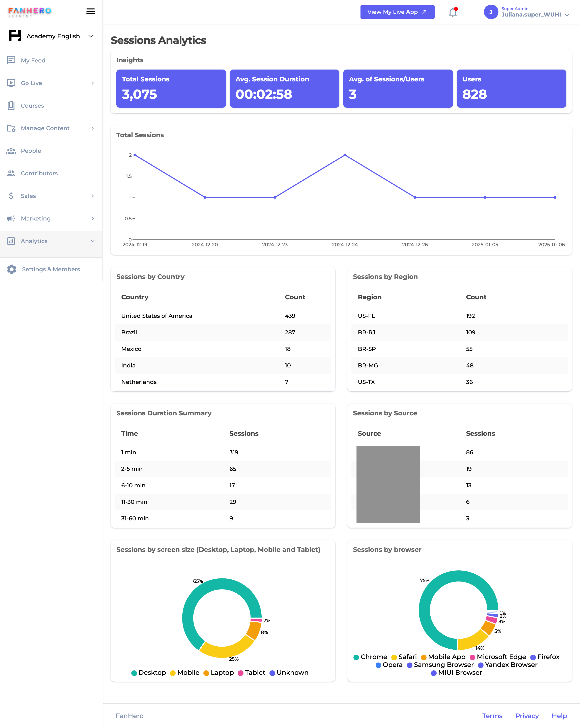Viewport: 580px width, 728px height.
Task: Open the hamburger menu icon
Action: [90, 11]
